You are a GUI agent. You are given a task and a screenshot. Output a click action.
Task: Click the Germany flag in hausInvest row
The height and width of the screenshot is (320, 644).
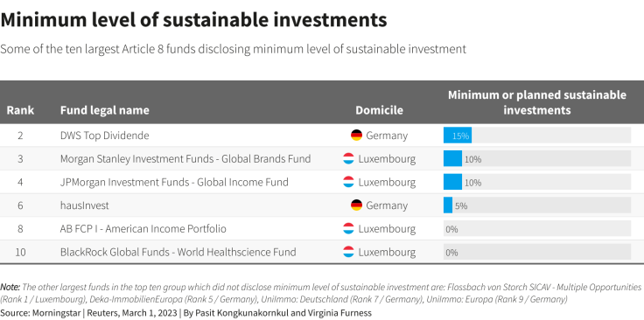pyautogui.click(x=356, y=205)
